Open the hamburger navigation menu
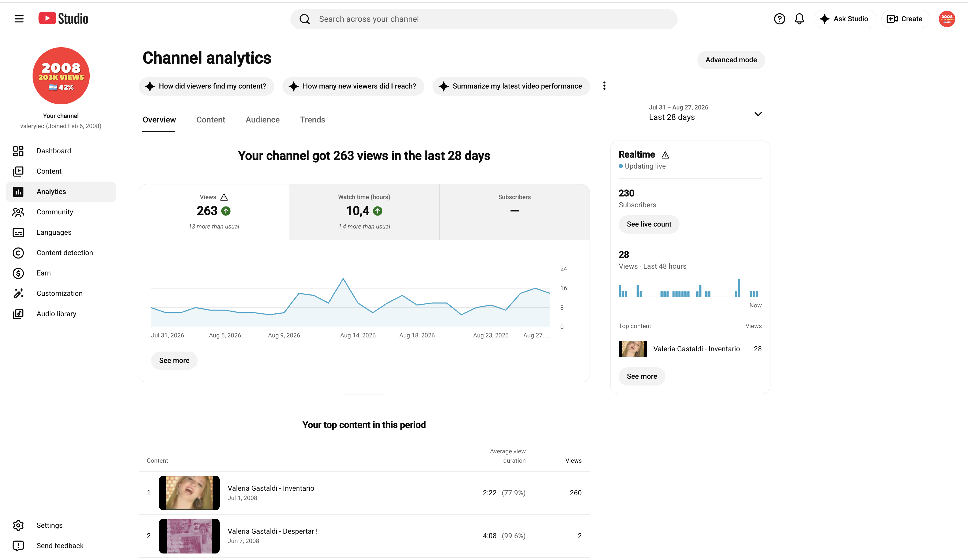Image resolution: width=968 pixels, height=560 pixels. tap(19, 19)
